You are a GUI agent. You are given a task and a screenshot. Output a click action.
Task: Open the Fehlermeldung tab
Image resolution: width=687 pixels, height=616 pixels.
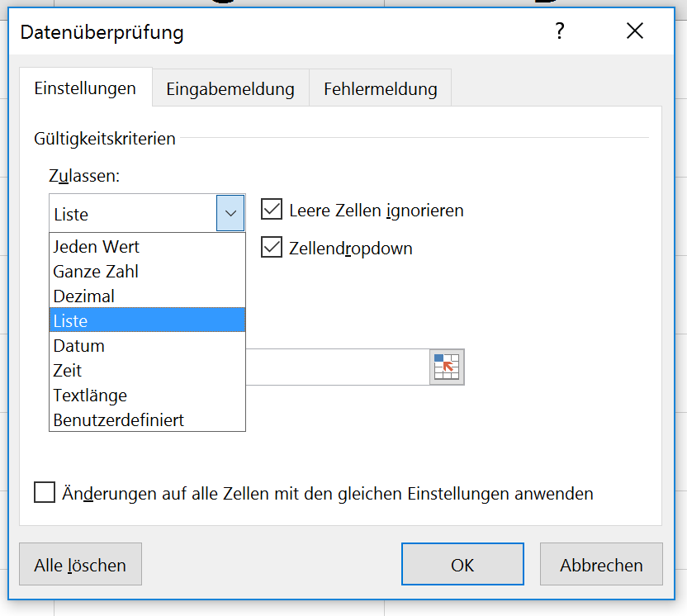[x=381, y=88]
